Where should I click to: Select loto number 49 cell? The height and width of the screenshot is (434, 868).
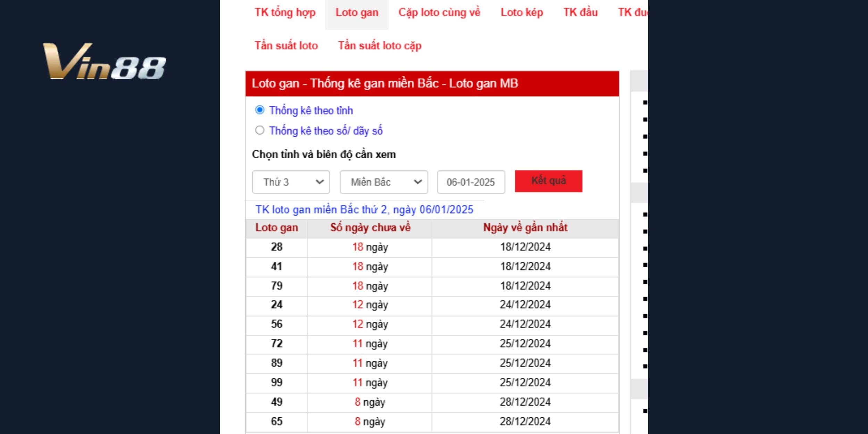click(277, 402)
